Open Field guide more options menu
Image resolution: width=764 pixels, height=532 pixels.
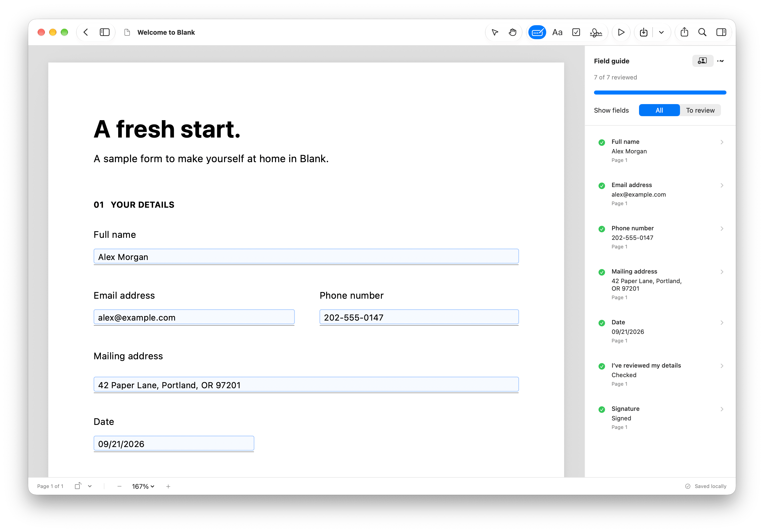coord(720,61)
